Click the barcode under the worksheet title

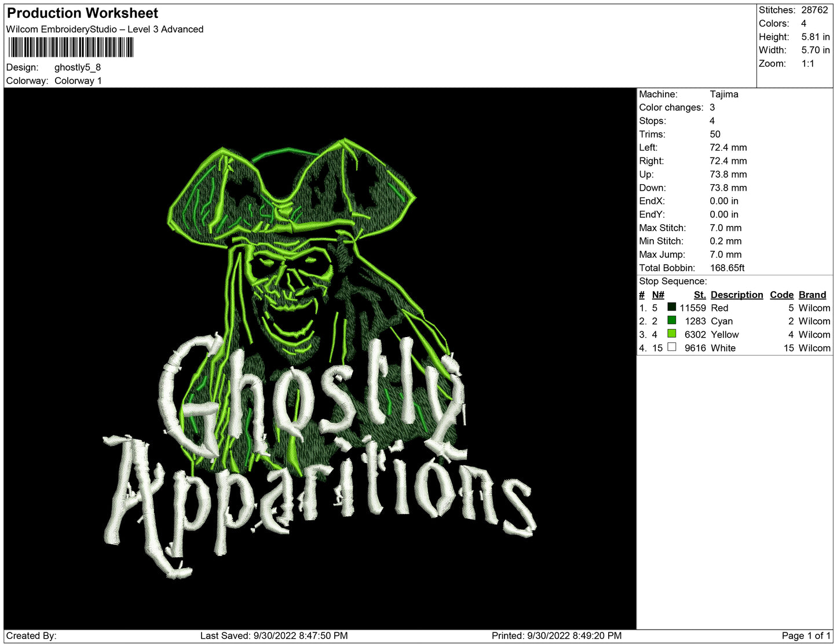(x=70, y=47)
